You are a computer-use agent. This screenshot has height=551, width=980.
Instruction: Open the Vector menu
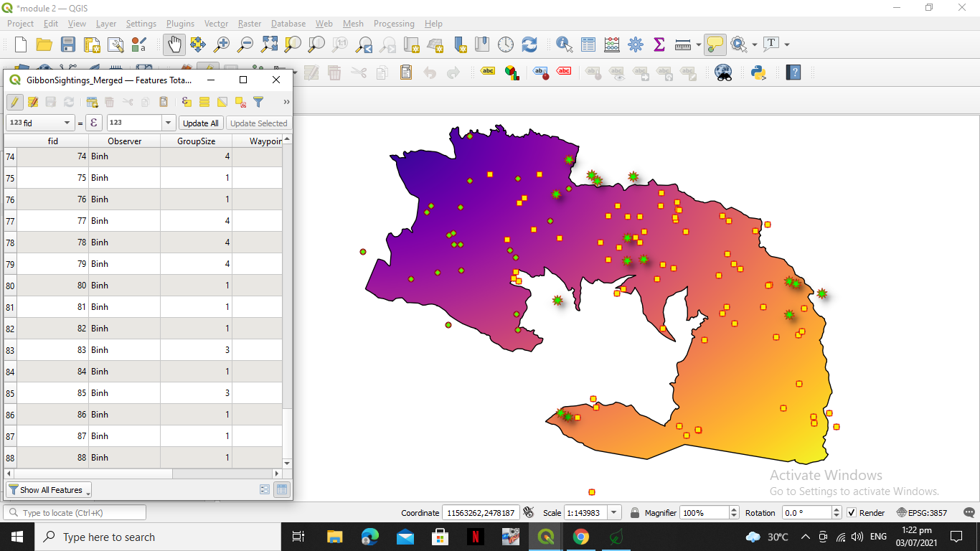pos(216,24)
